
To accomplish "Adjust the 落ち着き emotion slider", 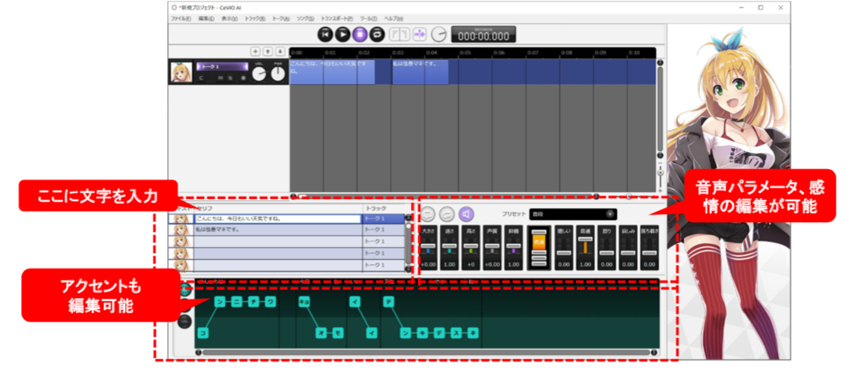I will pos(650,246).
